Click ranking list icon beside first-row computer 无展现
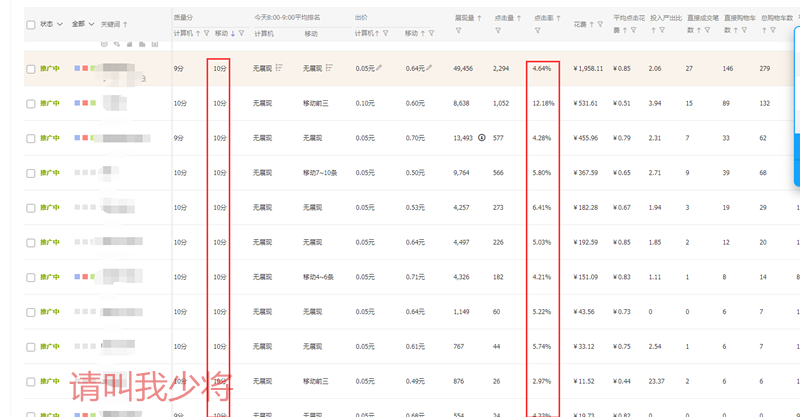Screen dimensions: 800x417 click(x=279, y=68)
